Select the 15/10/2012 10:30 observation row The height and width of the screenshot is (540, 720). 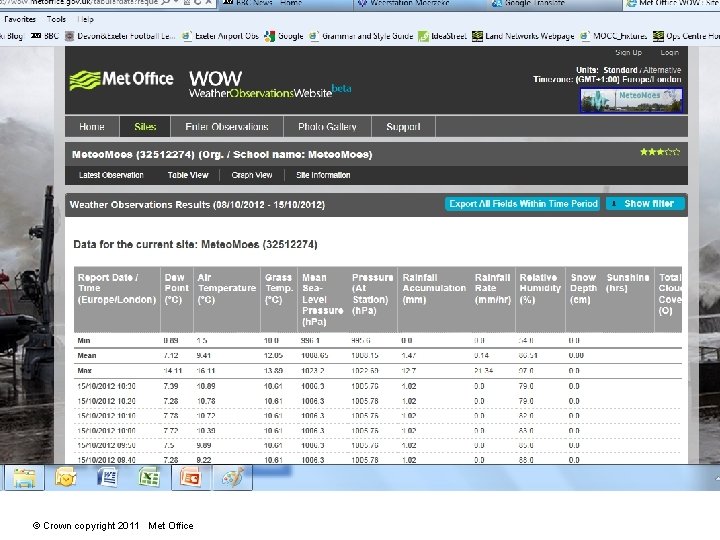tap(377, 387)
